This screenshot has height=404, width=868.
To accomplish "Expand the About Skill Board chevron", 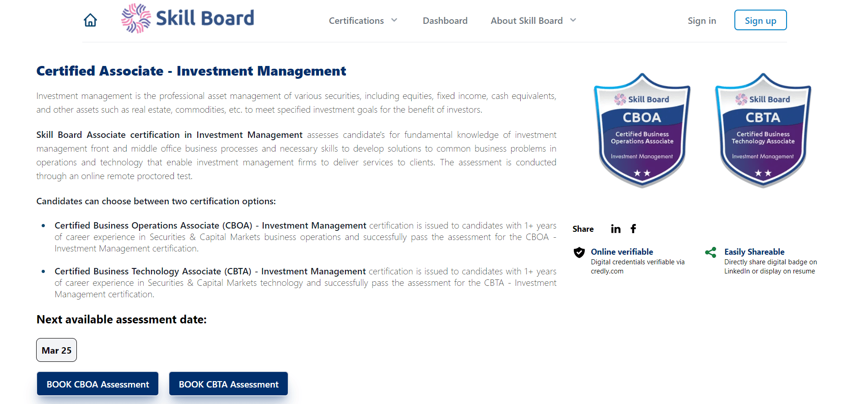I will [573, 20].
